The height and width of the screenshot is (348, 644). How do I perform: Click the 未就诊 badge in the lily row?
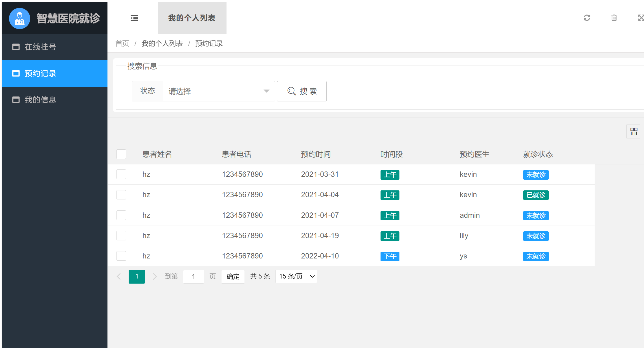click(x=536, y=236)
